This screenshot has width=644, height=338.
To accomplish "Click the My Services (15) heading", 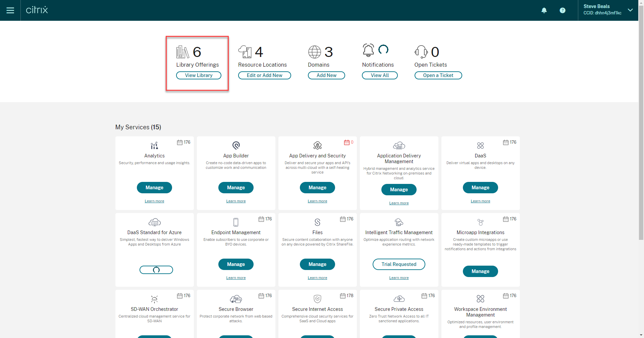I will tap(138, 127).
